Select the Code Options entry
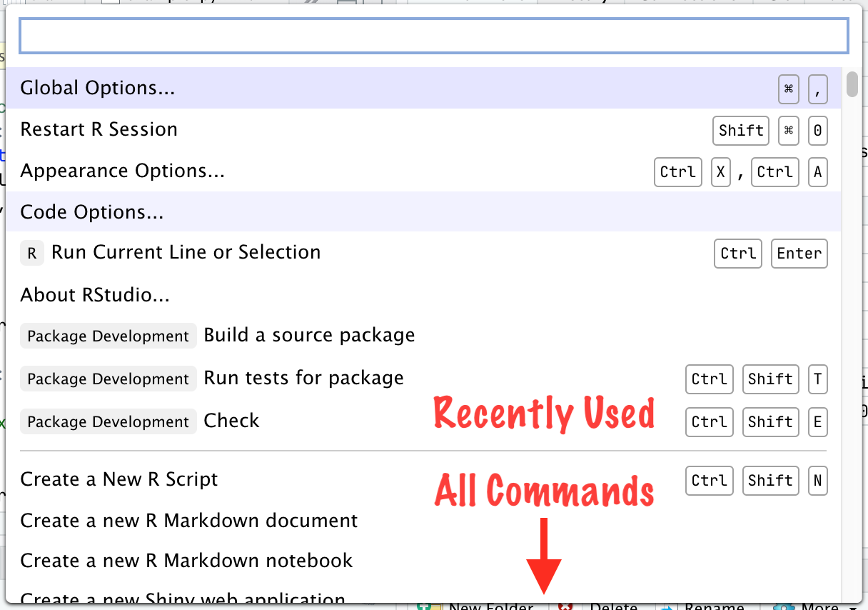This screenshot has width=868, height=610. tap(91, 212)
